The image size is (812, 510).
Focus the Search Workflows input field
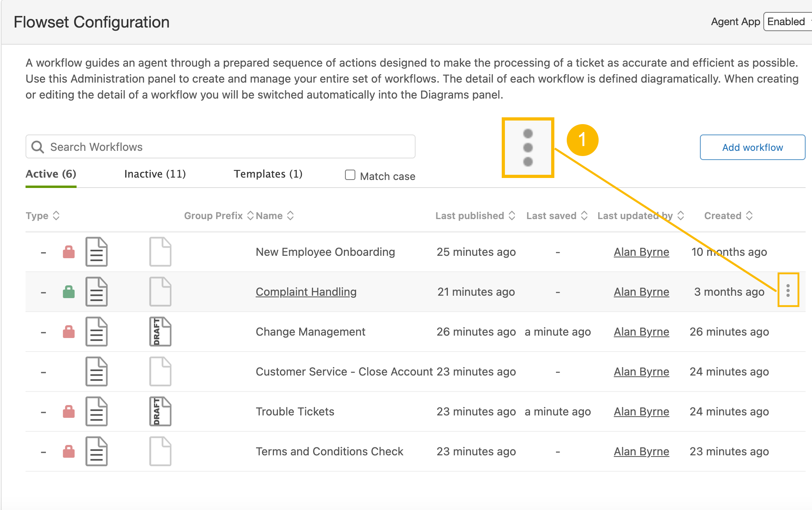point(221,146)
